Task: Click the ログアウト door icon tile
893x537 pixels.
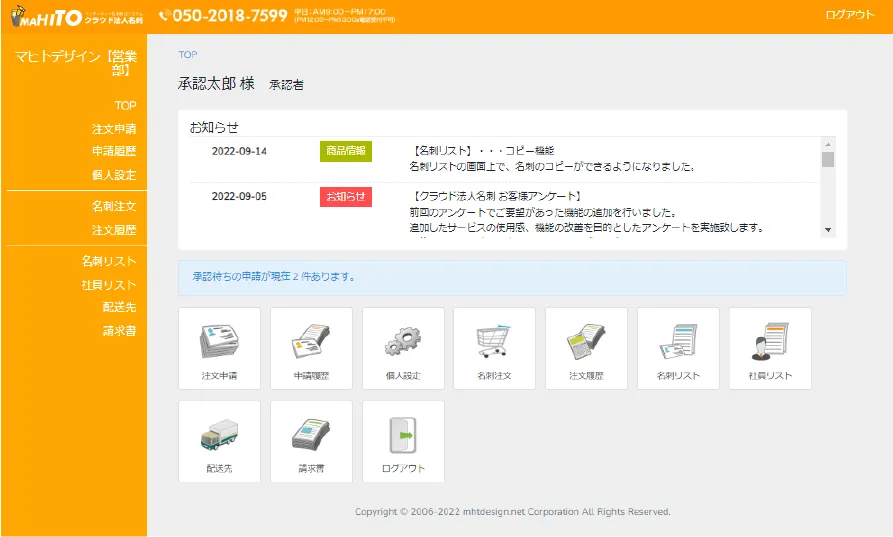Action: point(403,441)
